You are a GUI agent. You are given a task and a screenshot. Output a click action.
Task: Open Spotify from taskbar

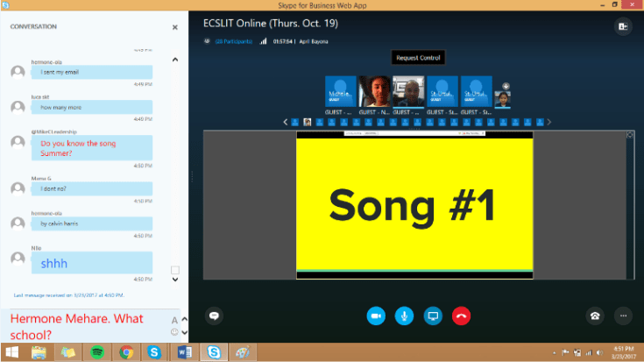click(97, 352)
